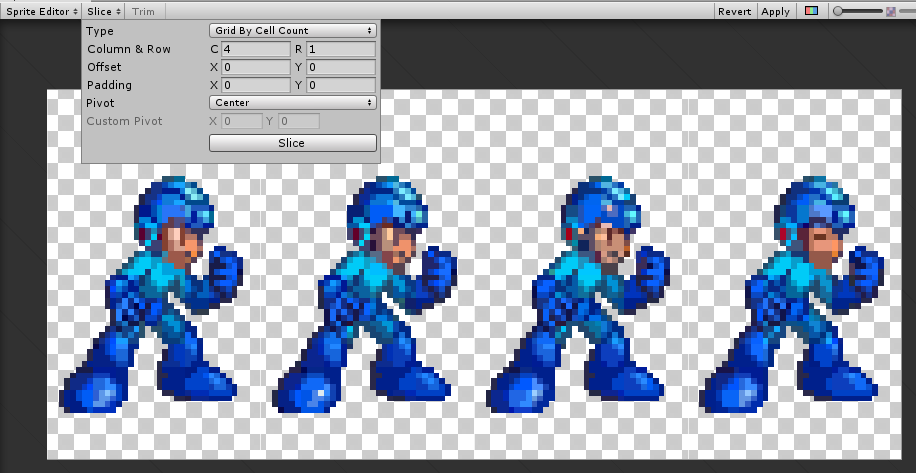The image size is (916, 473).
Task: Click the Custom Pivot Y field
Action: coord(299,121)
